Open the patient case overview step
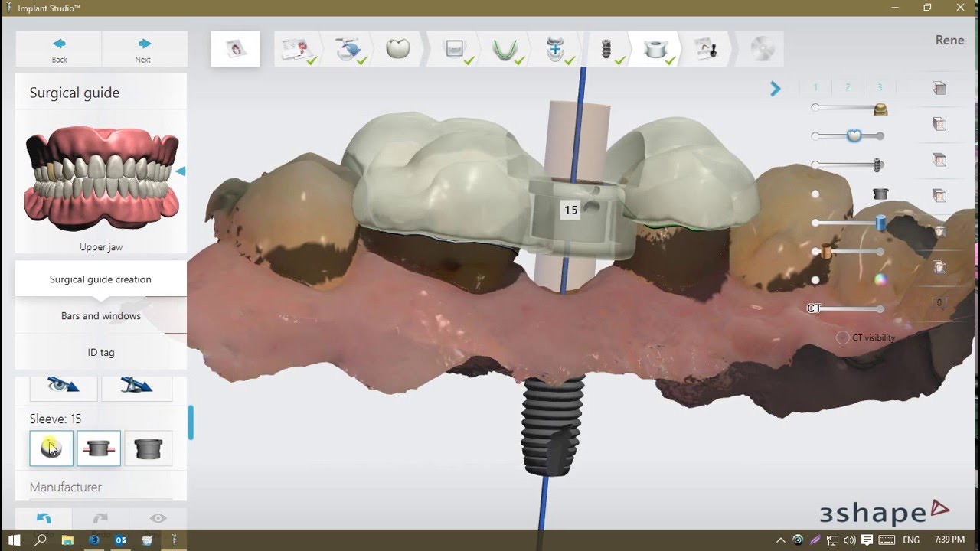The image size is (980, 551). pos(236,49)
